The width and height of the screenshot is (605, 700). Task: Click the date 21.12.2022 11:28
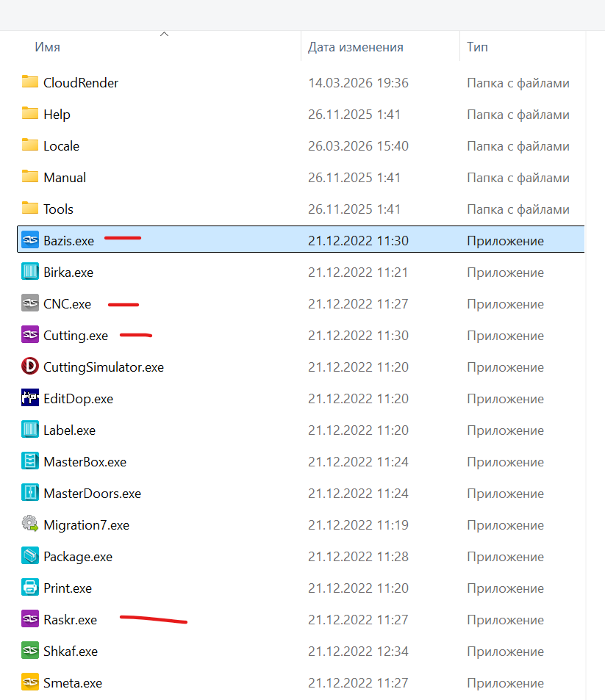pyautogui.click(x=358, y=557)
